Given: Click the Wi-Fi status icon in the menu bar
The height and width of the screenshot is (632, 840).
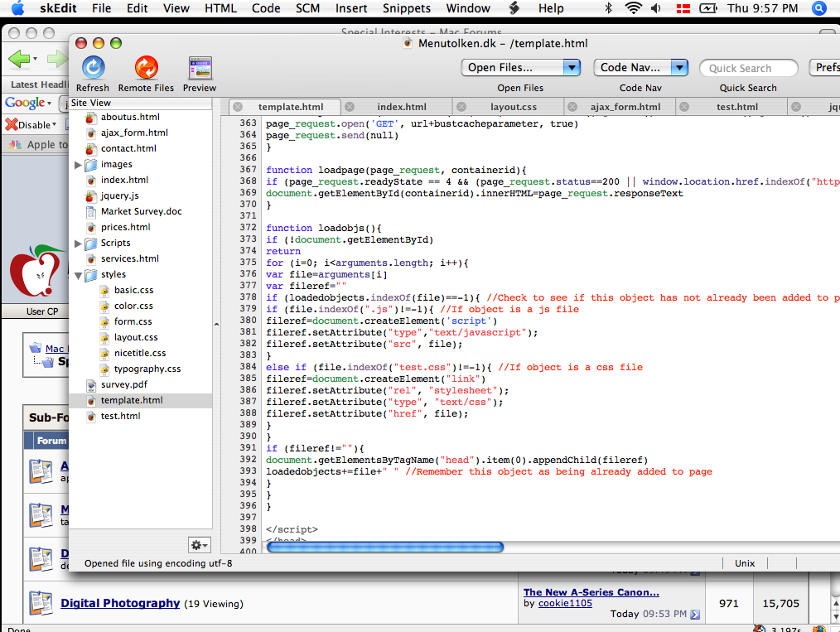Looking at the screenshot, I should click(633, 8).
